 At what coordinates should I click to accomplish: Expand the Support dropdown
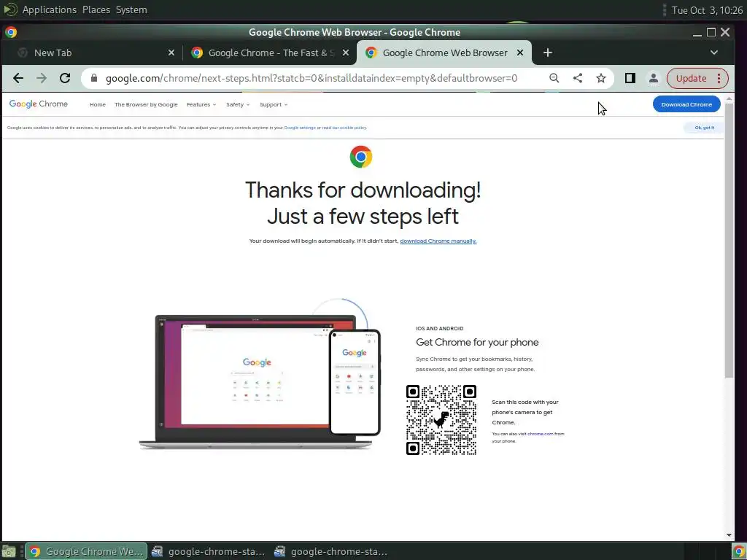[x=274, y=105]
